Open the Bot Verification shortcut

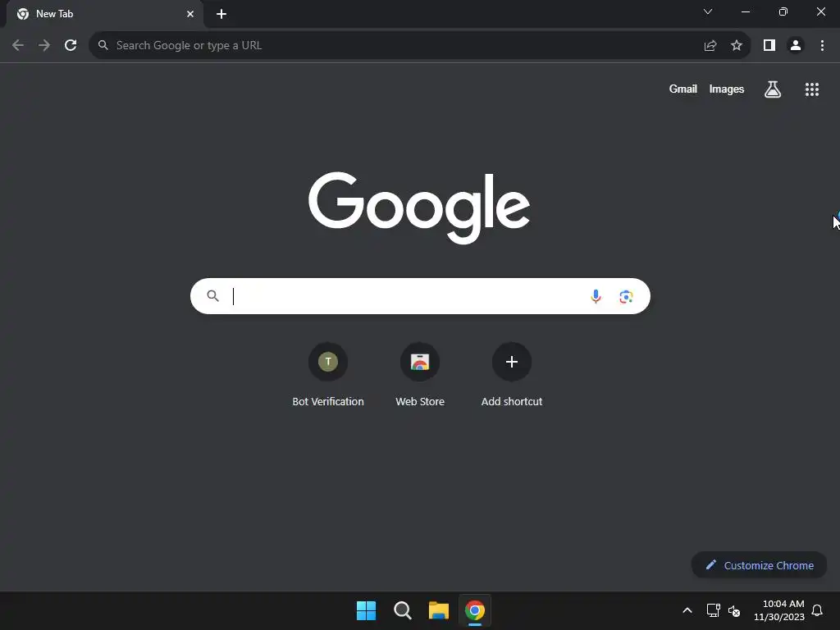pos(328,375)
